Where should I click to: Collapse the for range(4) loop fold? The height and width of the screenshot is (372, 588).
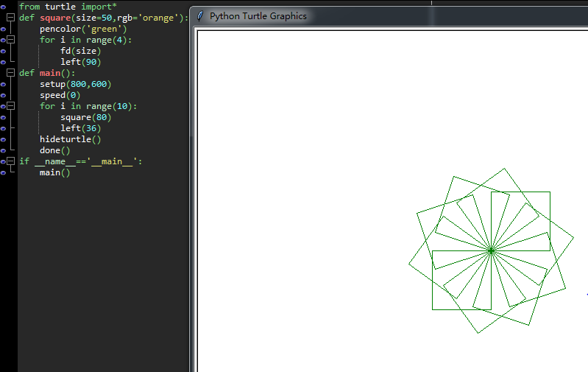coord(11,40)
